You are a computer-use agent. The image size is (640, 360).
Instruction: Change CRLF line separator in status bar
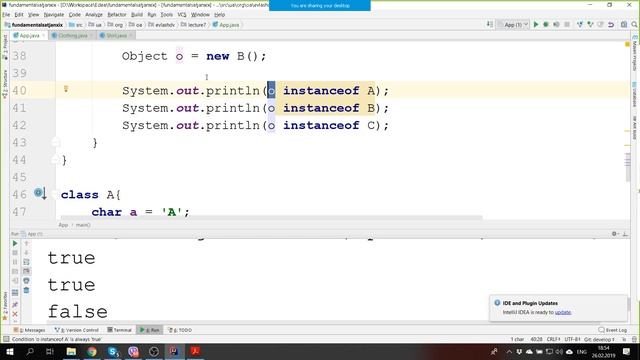553,339
